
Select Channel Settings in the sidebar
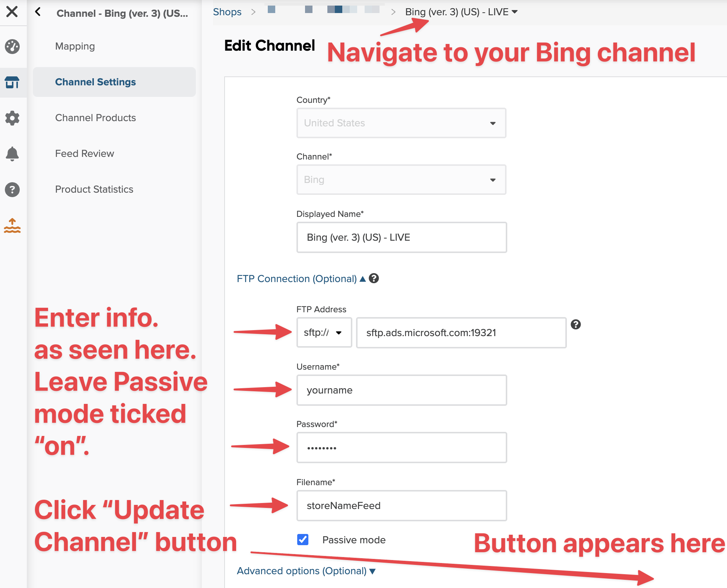(114, 82)
